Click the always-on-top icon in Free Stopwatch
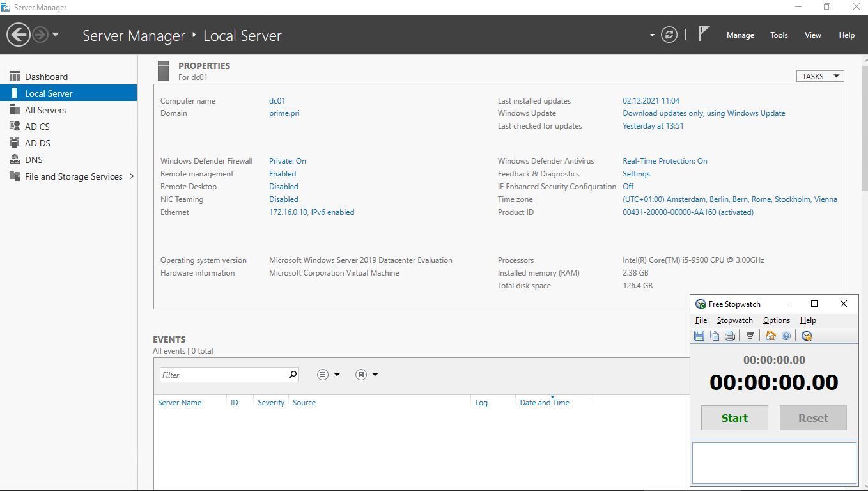Viewport: 868px width, 491px height. 750,336
